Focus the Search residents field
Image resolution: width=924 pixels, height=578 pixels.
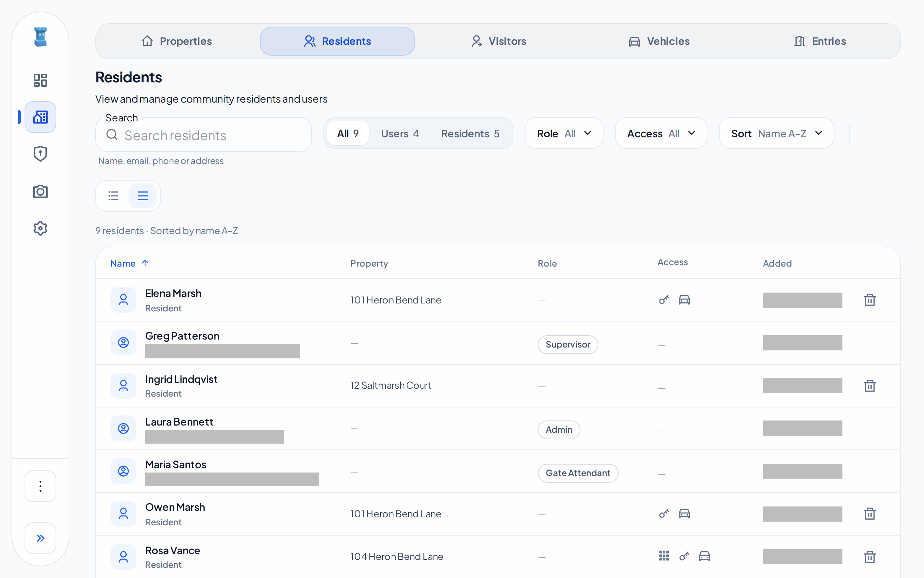204,134
